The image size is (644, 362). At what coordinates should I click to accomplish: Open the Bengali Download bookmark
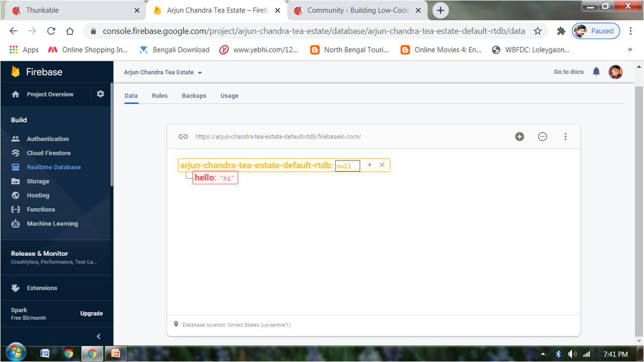tap(174, 50)
